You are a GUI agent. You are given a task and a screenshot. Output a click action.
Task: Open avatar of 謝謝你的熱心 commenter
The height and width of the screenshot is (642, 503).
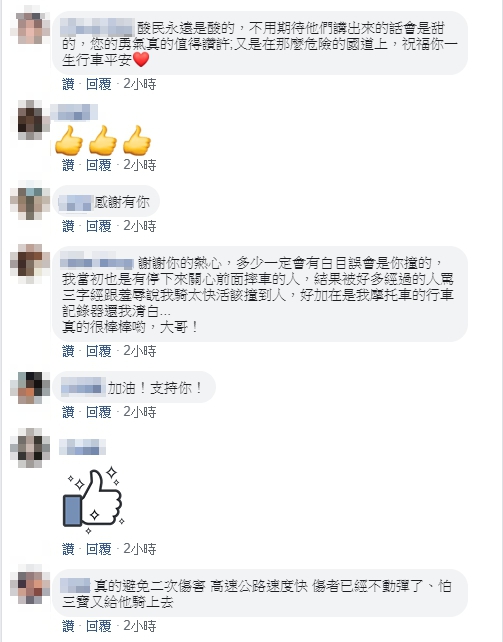30,262
